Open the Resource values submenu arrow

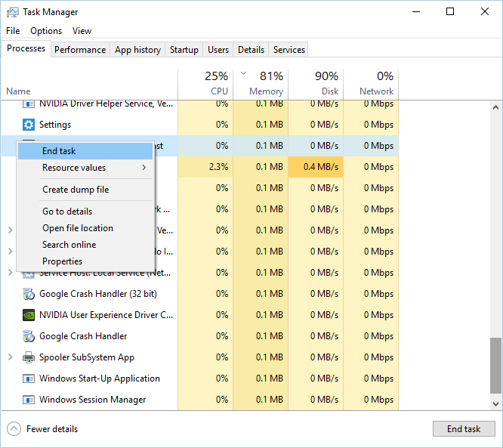tap(144, 168)
